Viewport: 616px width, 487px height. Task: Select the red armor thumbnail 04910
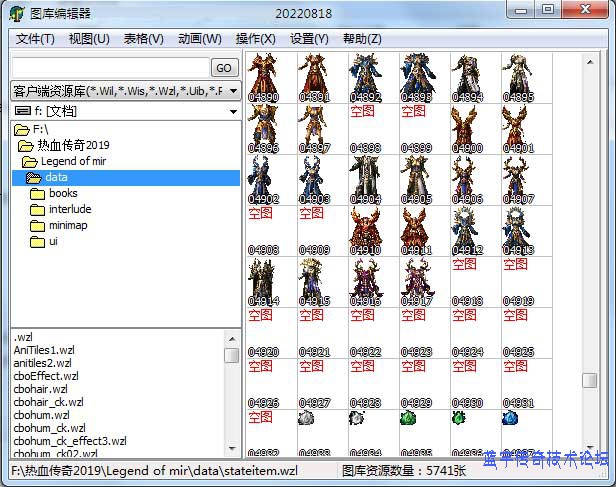[364, 229]
